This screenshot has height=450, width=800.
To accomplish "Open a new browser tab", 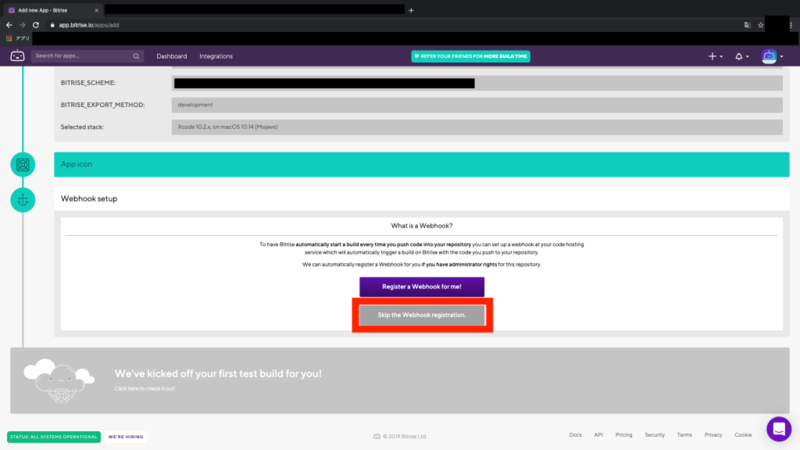I will tap(411, 10).
